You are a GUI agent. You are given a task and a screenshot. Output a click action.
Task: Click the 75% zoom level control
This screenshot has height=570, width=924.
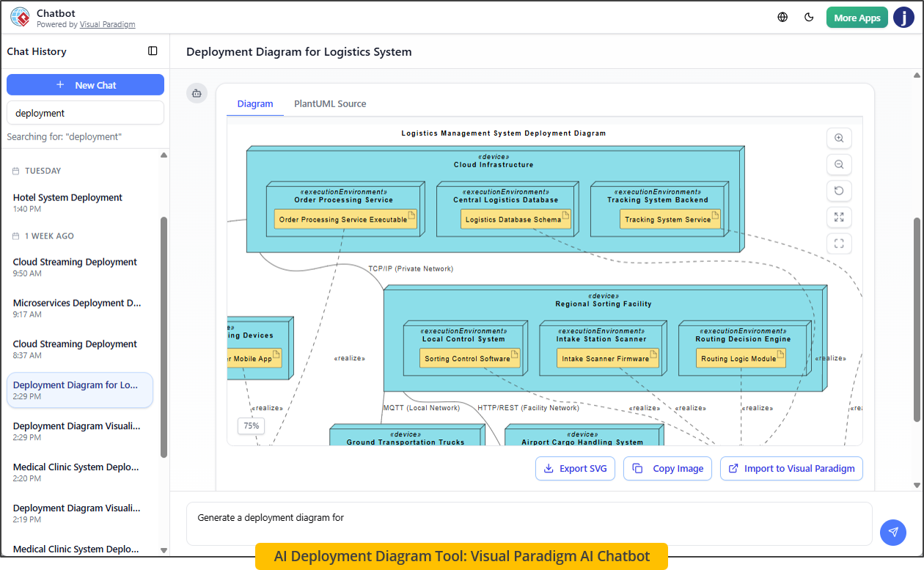[x=251, y=425]
